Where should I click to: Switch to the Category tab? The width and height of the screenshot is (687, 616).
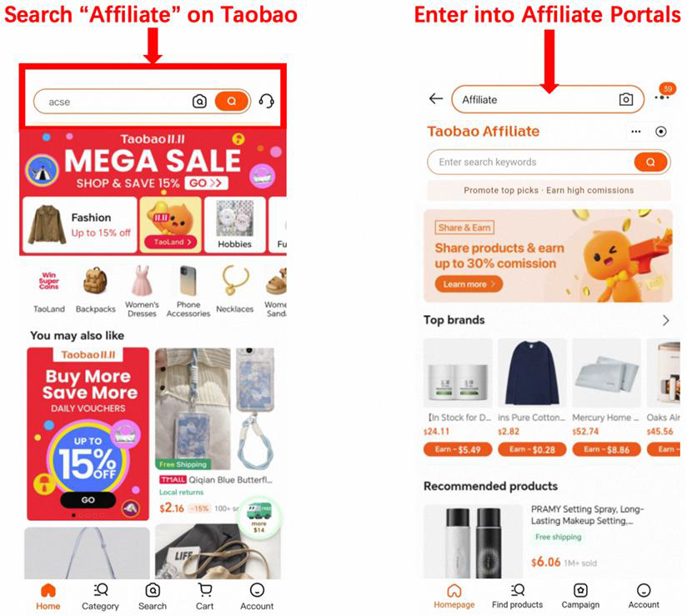[x=100, y=596]
